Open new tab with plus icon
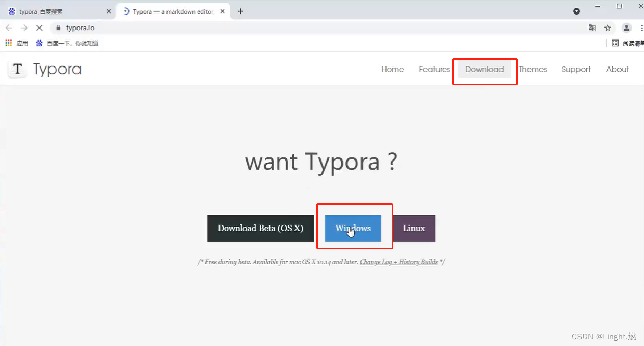644x346 pixels. pyautogui.click(x=240, y=11)
